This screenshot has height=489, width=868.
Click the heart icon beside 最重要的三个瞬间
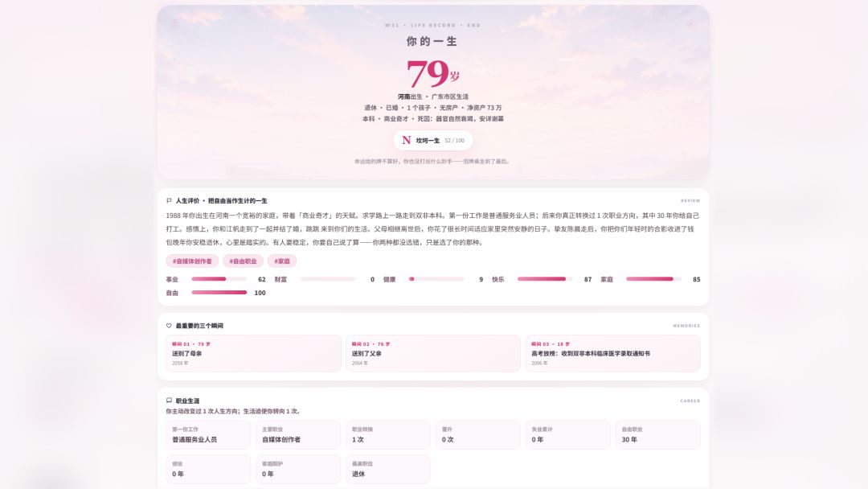[169, 326]
